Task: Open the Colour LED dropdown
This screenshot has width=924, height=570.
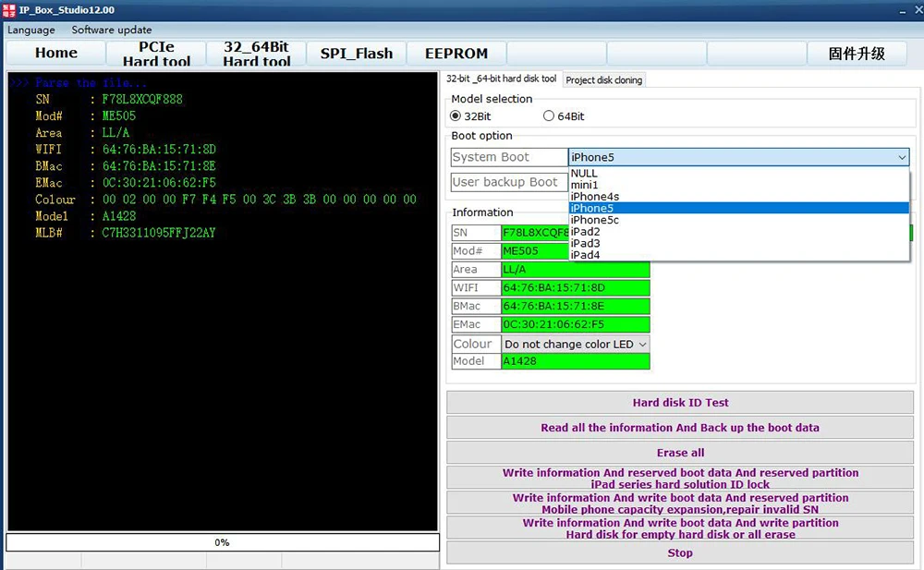Action: click(x=575, y=345)
